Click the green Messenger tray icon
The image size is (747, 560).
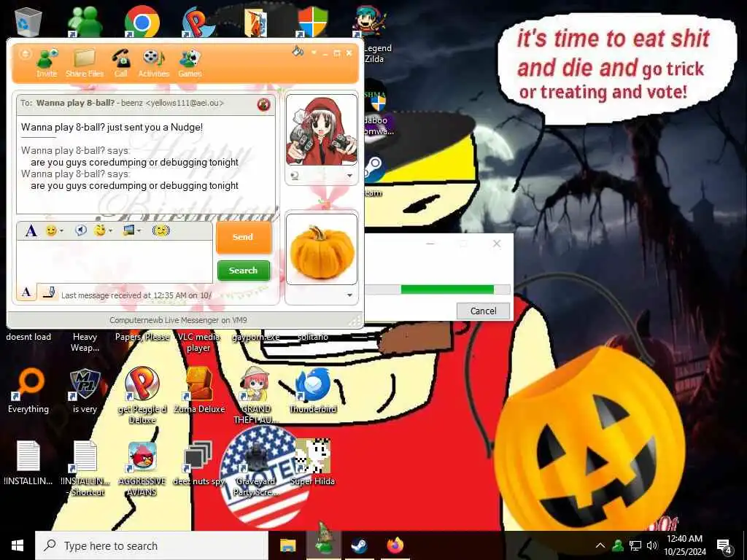point(618,545)
